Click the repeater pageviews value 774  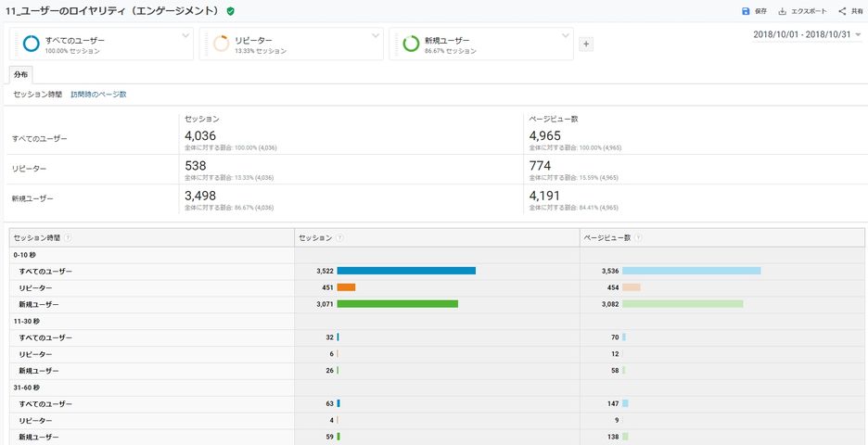(541, 166)
